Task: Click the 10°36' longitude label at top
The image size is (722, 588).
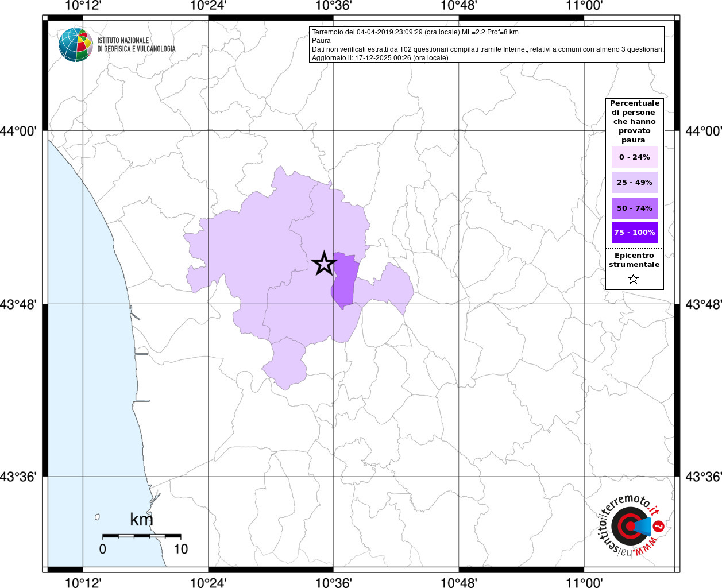Action: (x=333, y=6)
